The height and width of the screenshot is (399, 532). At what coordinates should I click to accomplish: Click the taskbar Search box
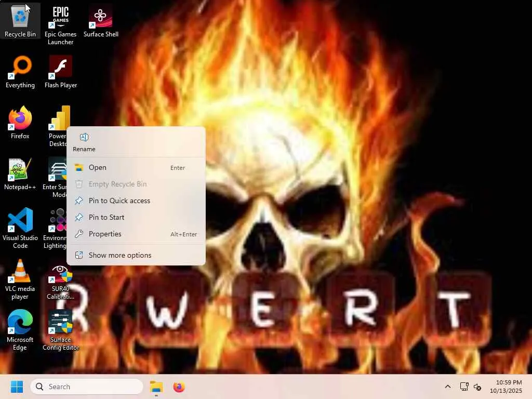point(87,387)
